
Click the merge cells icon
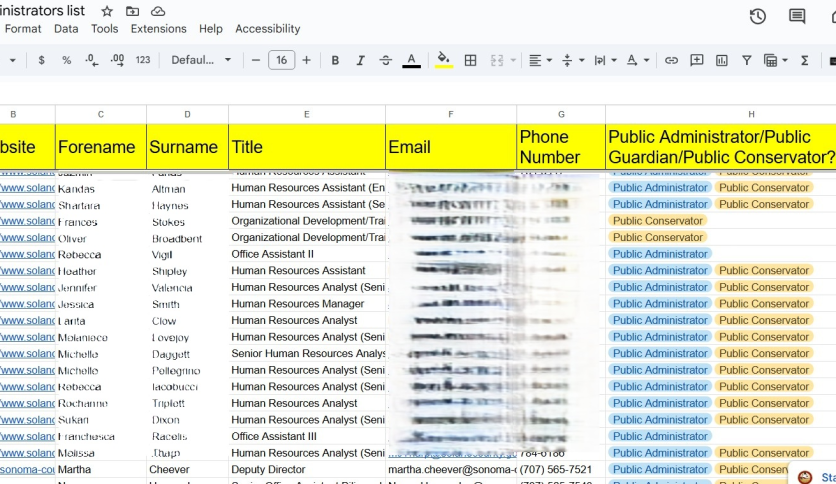497,60
